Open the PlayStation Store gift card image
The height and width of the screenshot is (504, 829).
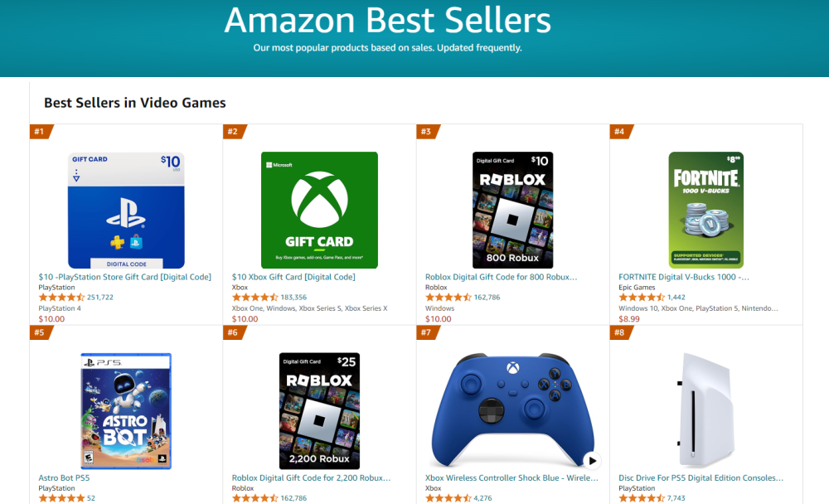[x=126, y=210]
